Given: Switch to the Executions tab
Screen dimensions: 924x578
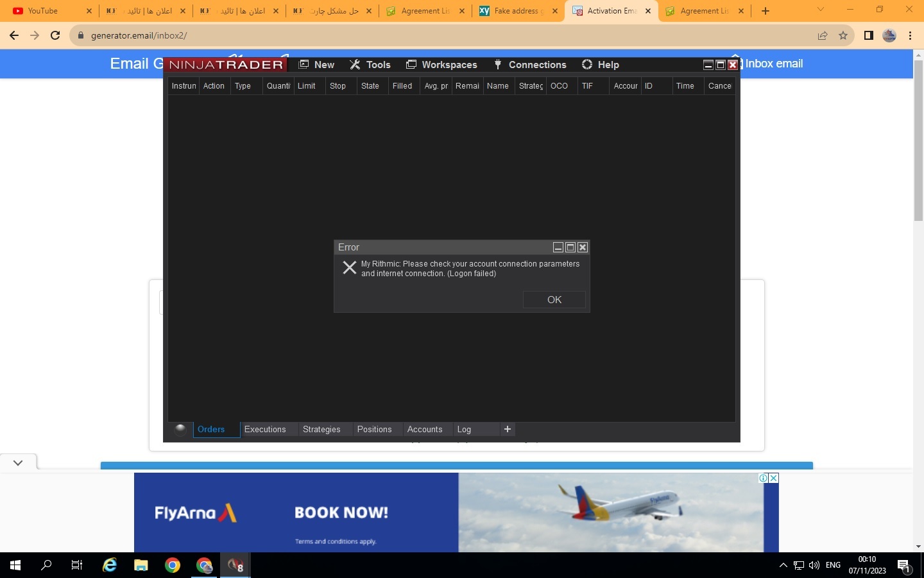Looking at the screenshot, I should (x=265, y=430).
